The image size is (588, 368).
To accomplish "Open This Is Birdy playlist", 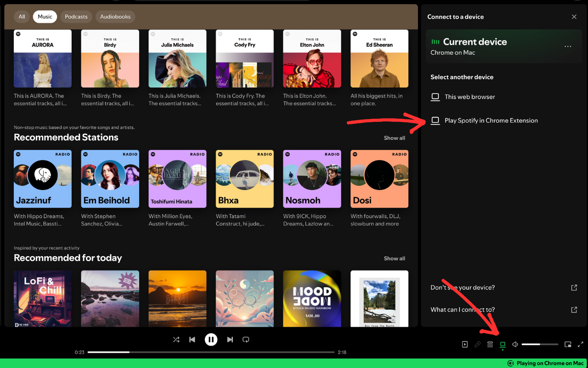I will 110,58.
